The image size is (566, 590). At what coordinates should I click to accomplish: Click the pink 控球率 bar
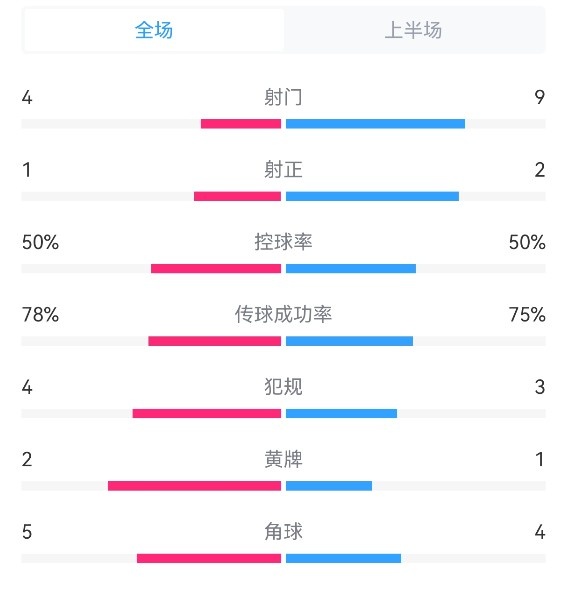click(216, 269)
